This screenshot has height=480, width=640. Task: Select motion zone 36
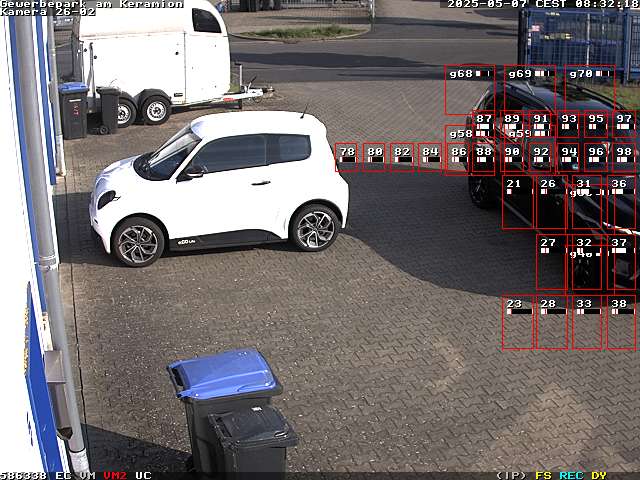click(x=622, y=202)
